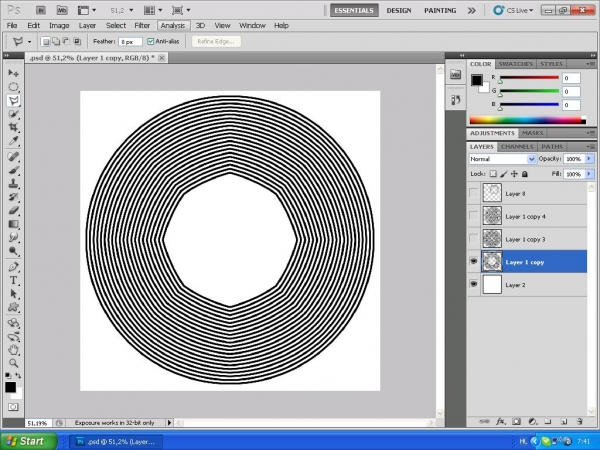The width and height of the screenshot is (600, 450).
Task: Expand more workspaces chevron
Action: 472,10
